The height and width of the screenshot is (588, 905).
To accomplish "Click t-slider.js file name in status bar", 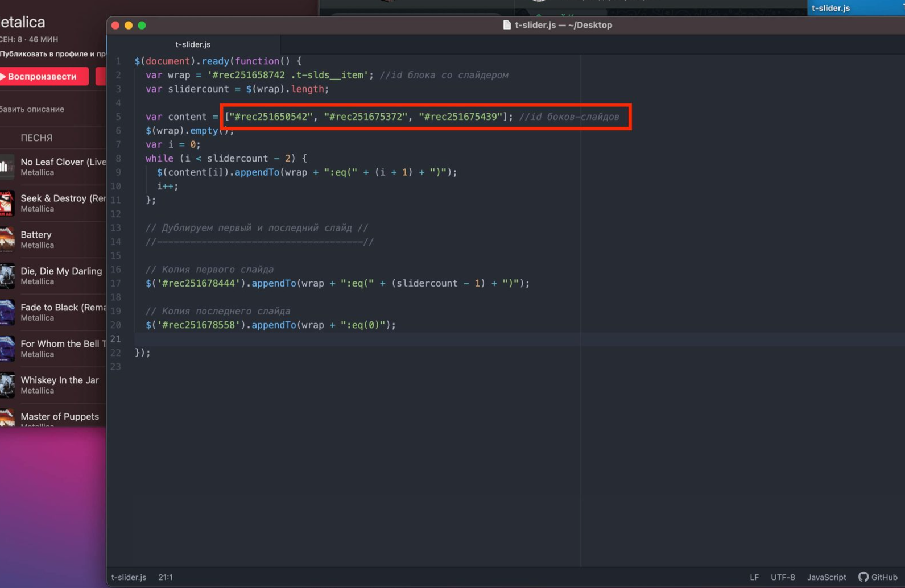I will [x=129, y=577].
